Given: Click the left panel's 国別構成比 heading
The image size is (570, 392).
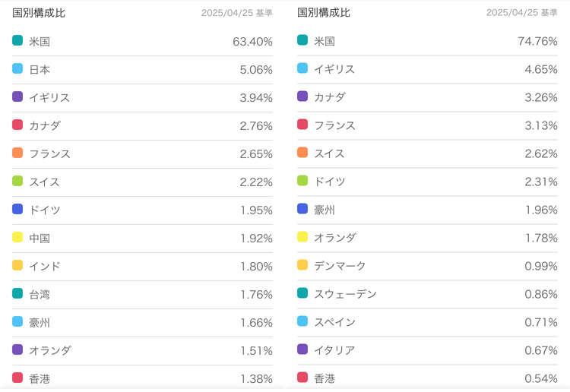Looking at the screenshot, I should pyautogui.click(x=39, y=13).
